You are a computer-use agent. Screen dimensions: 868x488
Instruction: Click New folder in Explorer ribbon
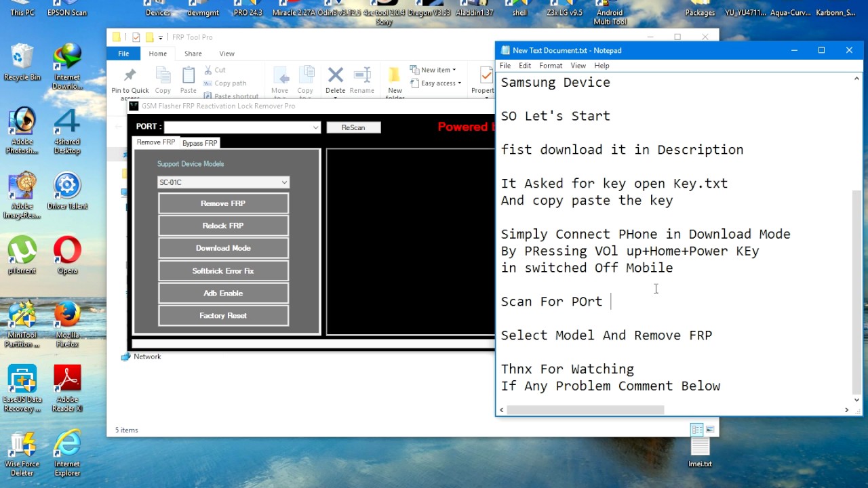pos(395,83)
